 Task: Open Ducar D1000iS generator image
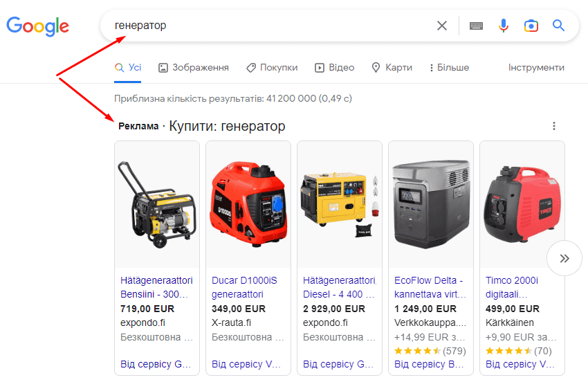248,205
